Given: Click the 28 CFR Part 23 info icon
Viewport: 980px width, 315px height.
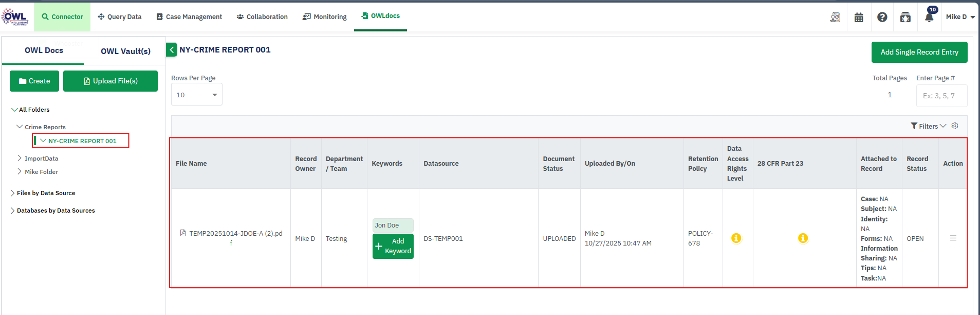Looking at the screenshot, I should pos(803,238).
